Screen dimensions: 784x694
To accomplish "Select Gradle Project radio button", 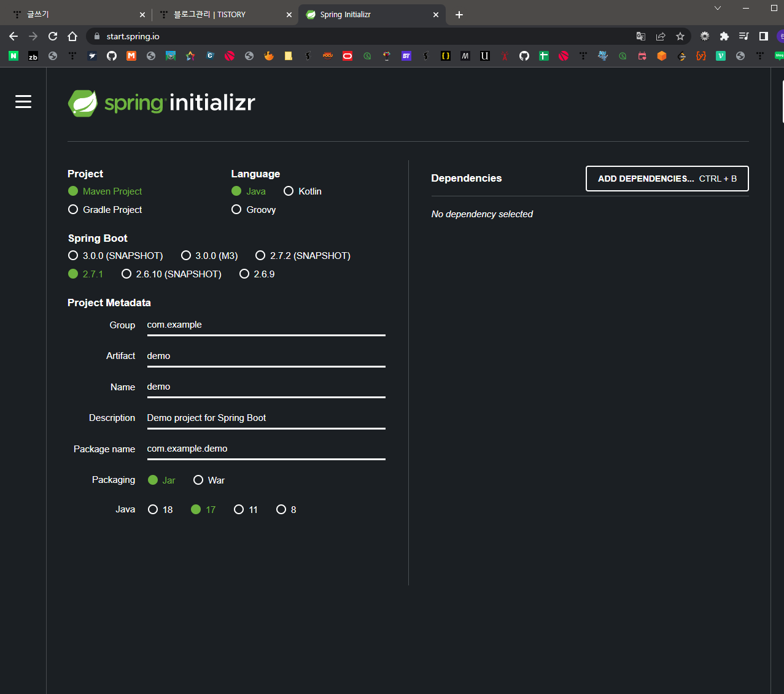I will pos(73,210).
